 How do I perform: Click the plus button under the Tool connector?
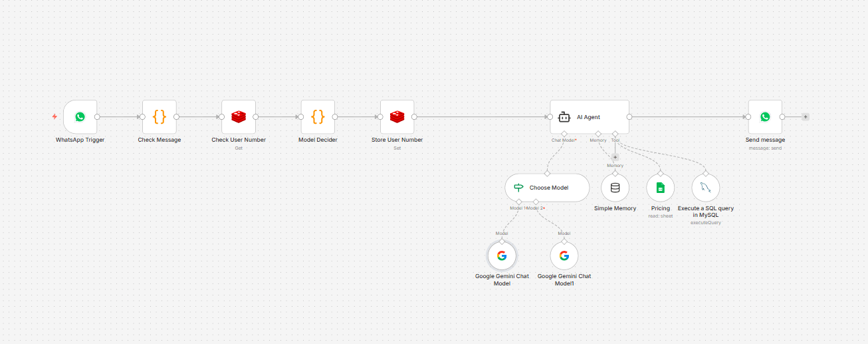click(615, 158)
